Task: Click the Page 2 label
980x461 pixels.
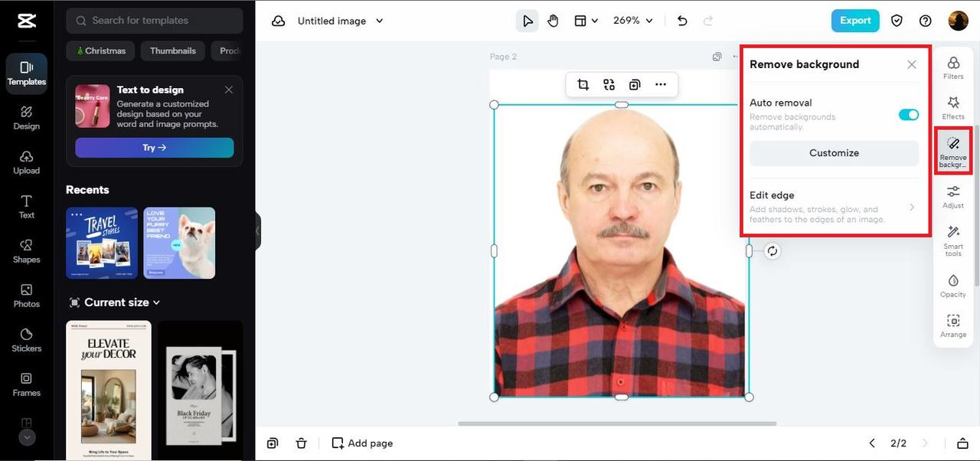Action: (503, 57)
